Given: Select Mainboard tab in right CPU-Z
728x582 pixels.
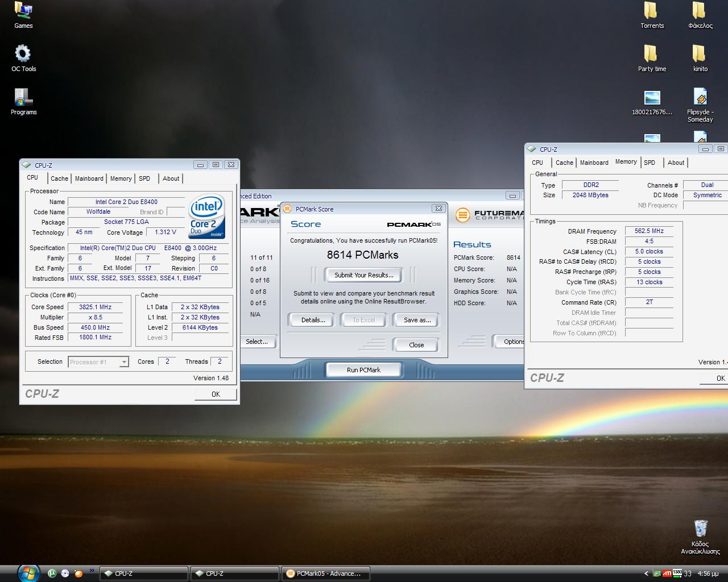Looking at the screenshot, I should 594,163.
